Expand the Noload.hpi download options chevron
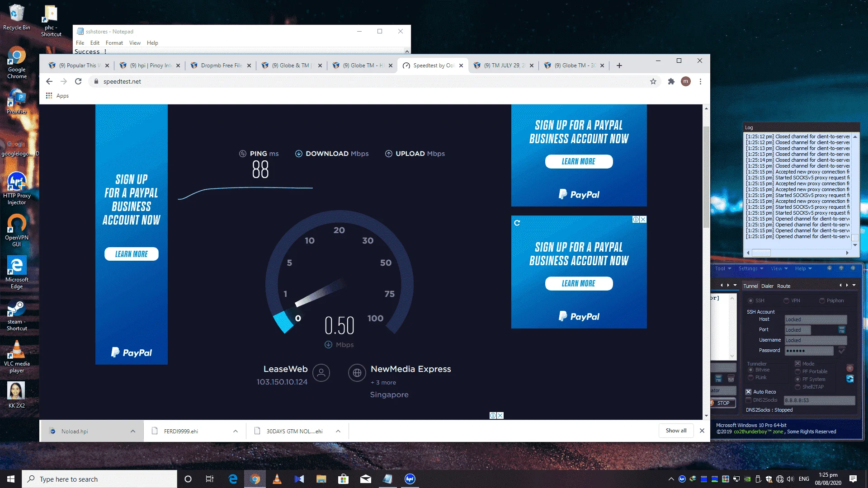The width and height of the screenshot is (868, 488). pos(132,431)
